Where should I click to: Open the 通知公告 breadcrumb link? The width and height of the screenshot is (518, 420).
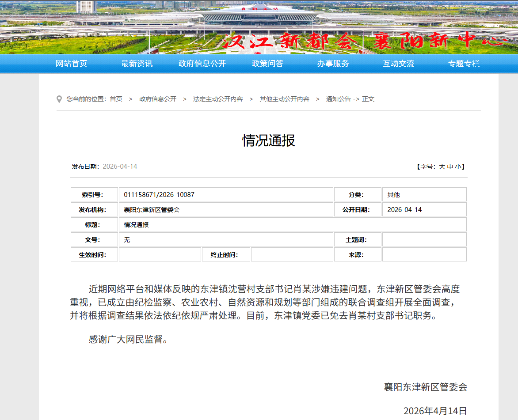pyautogui.click(x=338, y=99)
